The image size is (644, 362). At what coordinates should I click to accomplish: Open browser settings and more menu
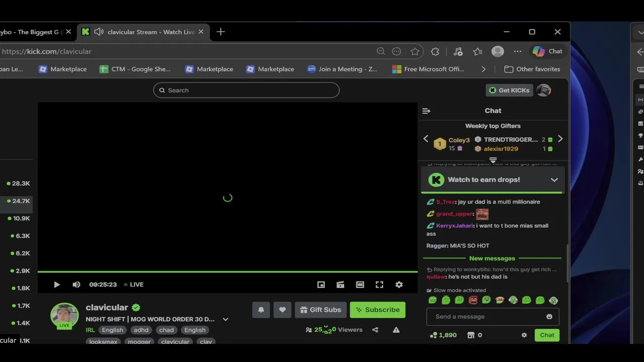(517, 51)
